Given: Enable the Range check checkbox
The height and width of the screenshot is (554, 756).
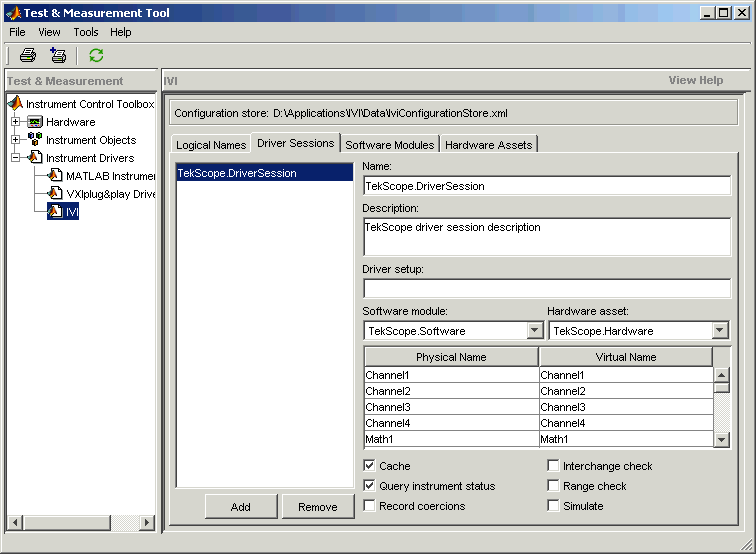Looking at the screenshot, I should pos(553,486).
